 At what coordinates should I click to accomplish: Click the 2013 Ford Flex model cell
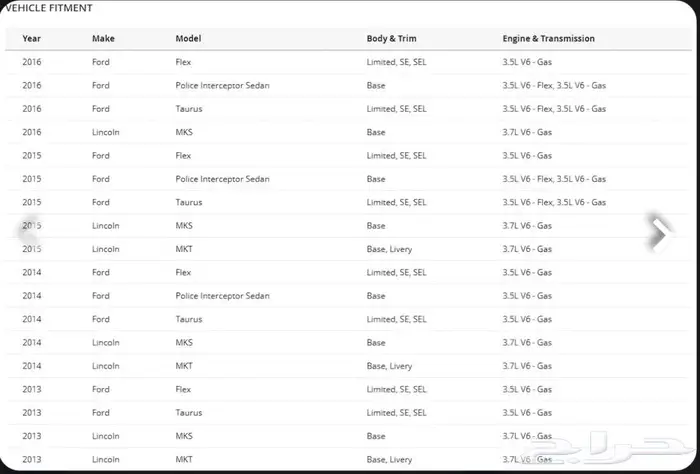coord(183,389)
